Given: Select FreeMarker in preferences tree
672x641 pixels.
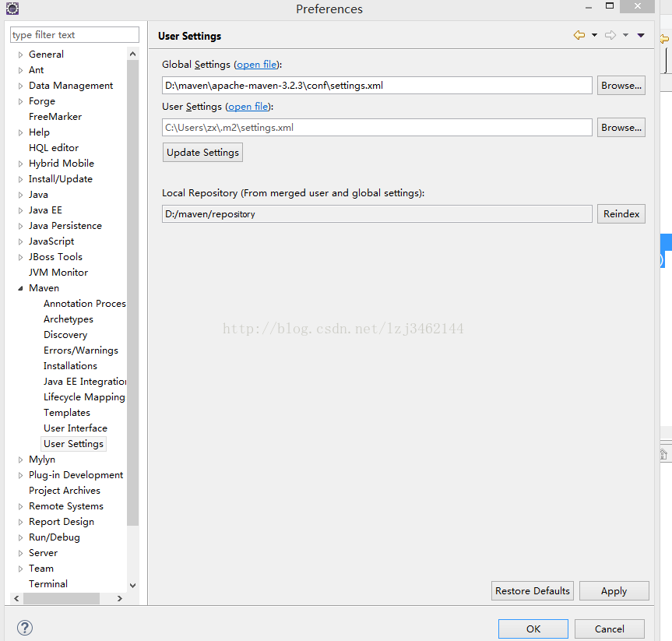Looking at the screenshot, I should tap(55, 117).
